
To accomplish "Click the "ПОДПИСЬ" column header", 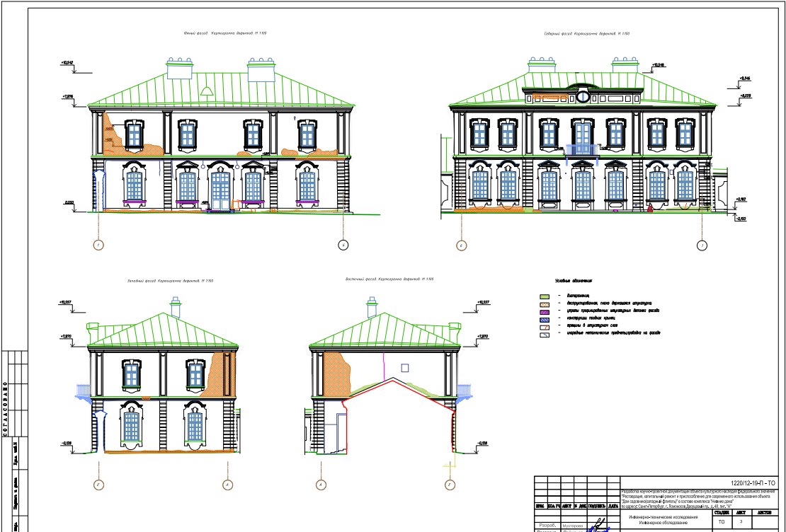I will (596, 506).
